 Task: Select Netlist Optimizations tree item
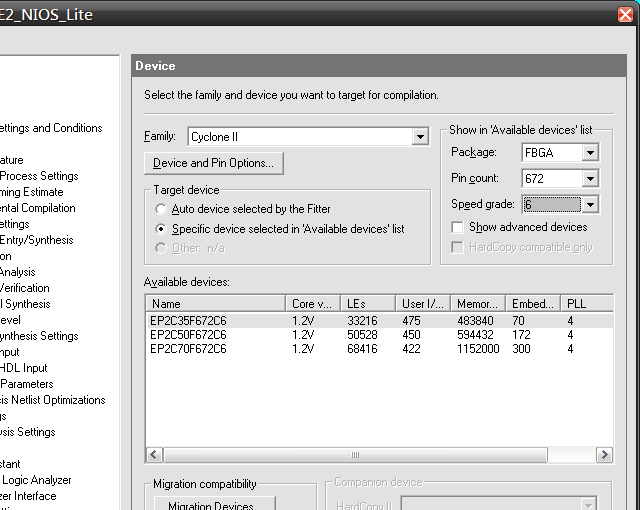(52, 400)
